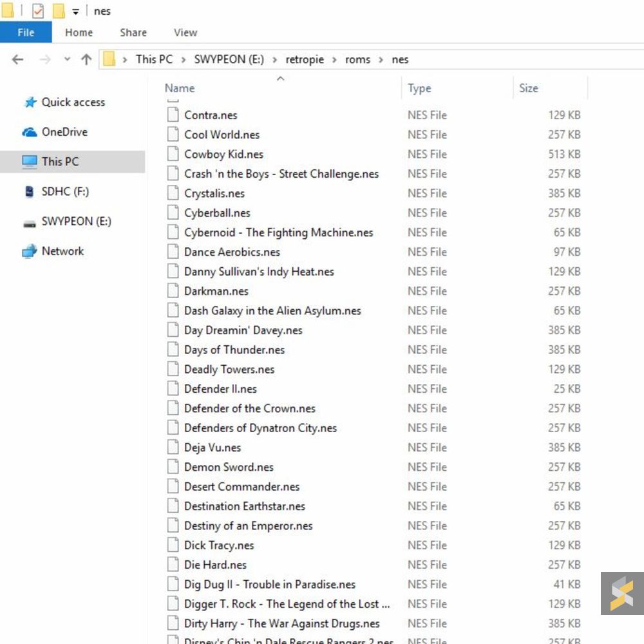Image resolution: width=644 pixels, height=644 pixels.
Task: Select Network in navigation pane
Action: (63, 251)
